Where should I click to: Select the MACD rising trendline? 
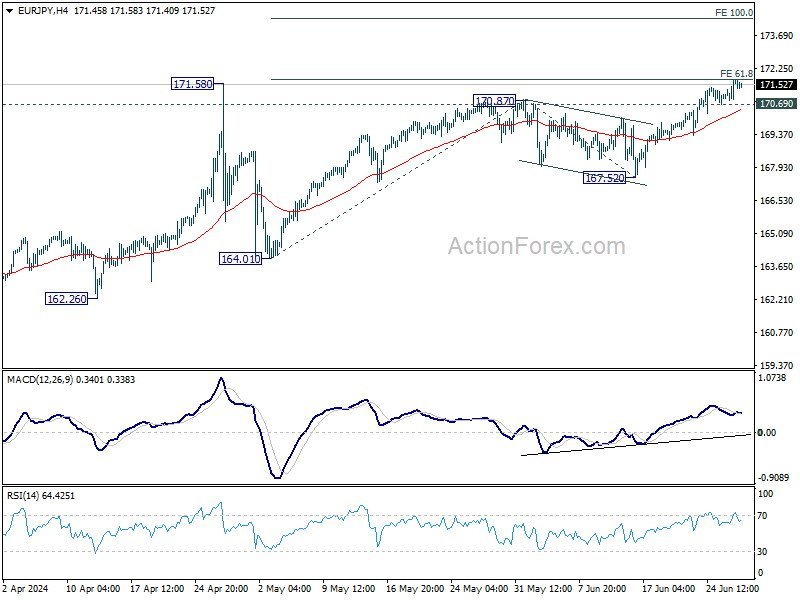click(x=636, y=444)
